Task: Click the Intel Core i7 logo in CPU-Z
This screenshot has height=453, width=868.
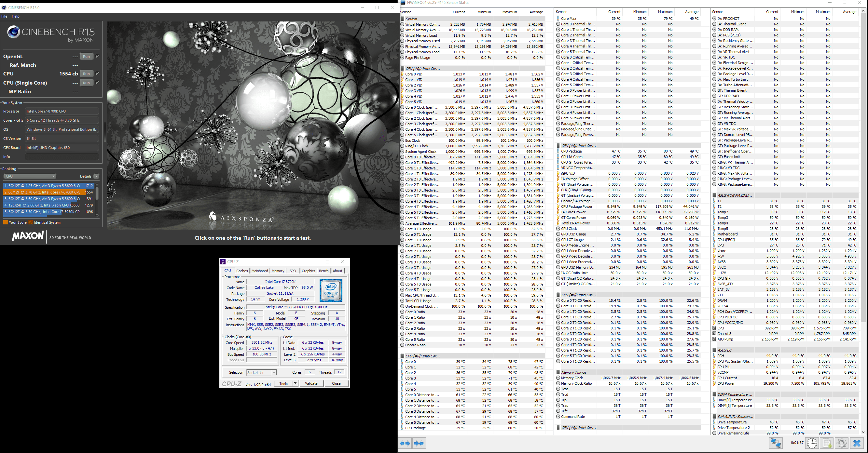Action: point(331,290)
